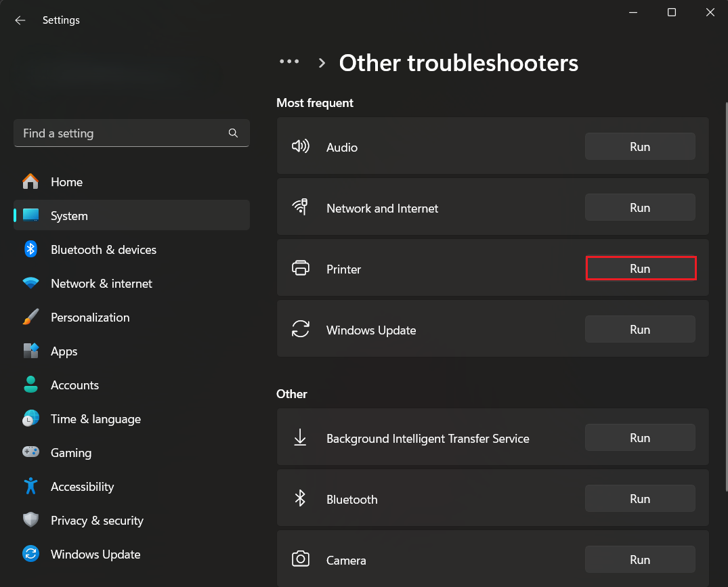
Task: Run the Audio troubleshooter
Action: pyautogui.click(x=640, y=146)
